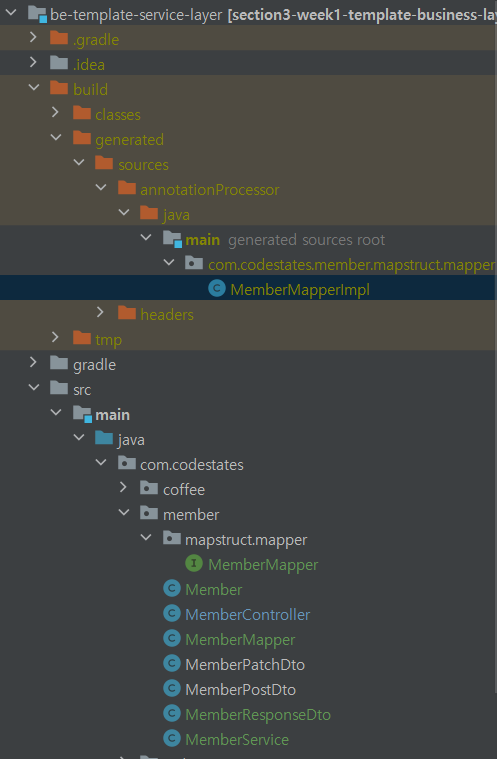This screenshot has height=759, width=497.
Task: Collapse the generated folder
Action: point(56,137)
